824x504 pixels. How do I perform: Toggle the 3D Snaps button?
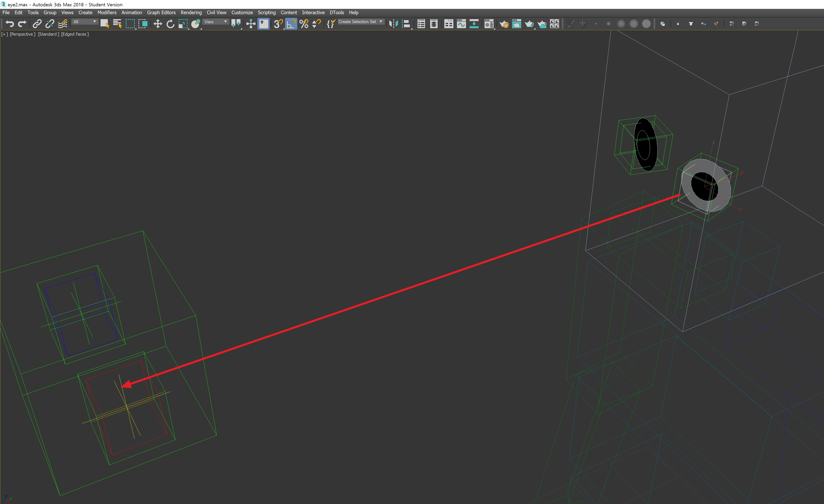pyautogui.click(x=278, y=24)
